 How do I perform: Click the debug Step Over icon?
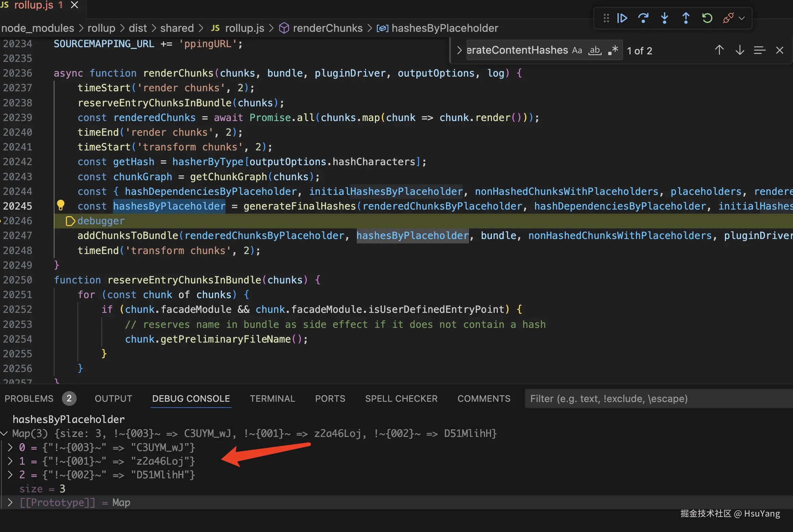point(643,18)
